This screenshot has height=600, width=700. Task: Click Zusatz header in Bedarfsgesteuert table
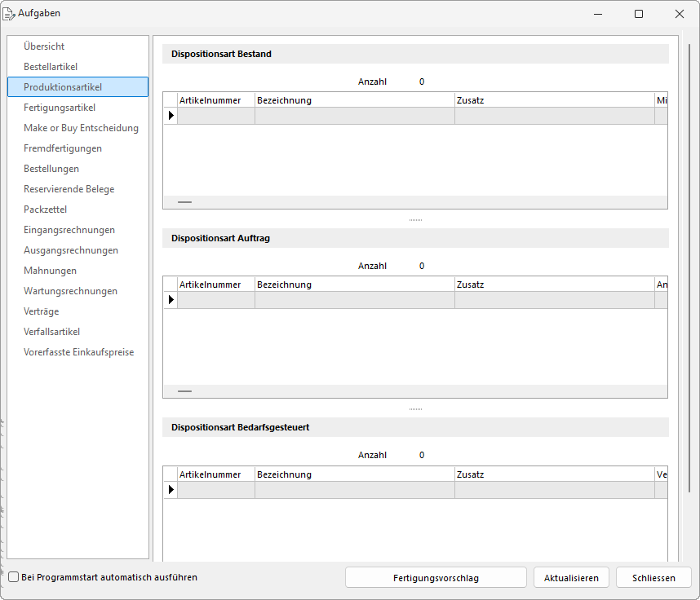pyautogui.click(x=555, y=474)
